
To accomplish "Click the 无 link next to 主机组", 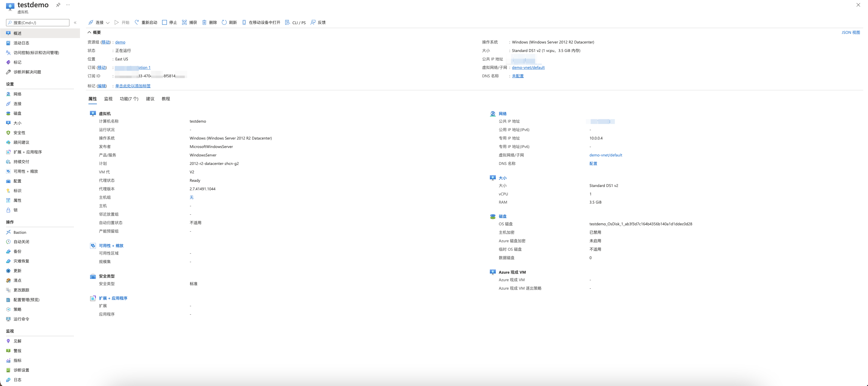I will (191, 198).
